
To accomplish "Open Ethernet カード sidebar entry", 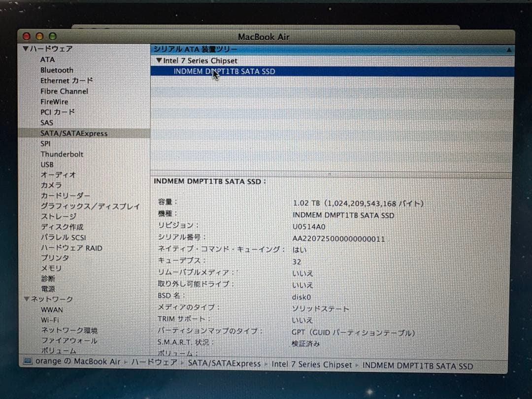I will [x=66, y=80].
